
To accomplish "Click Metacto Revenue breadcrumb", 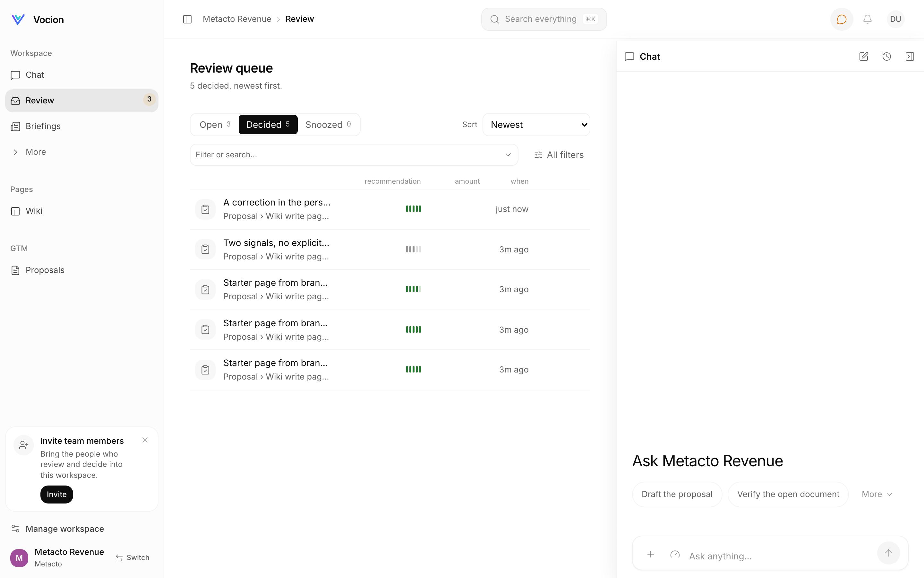I will point(237,19).
